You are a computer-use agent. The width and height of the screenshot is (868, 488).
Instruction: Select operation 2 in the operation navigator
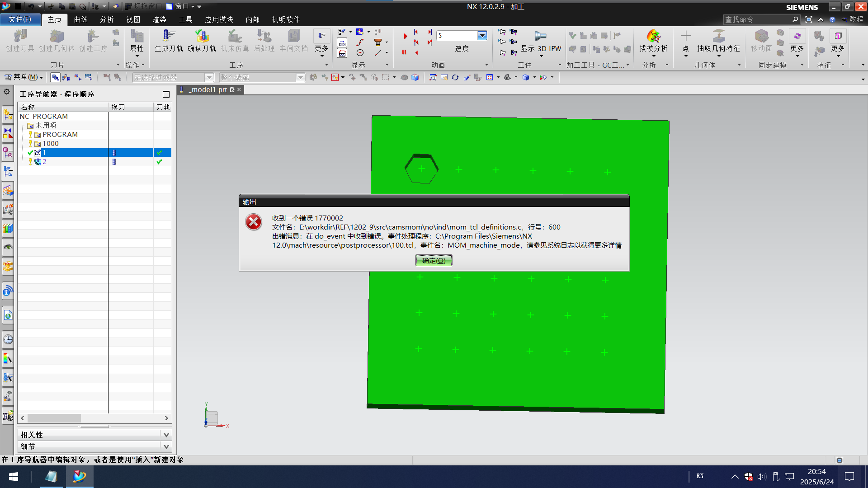[x=44, y=162]
